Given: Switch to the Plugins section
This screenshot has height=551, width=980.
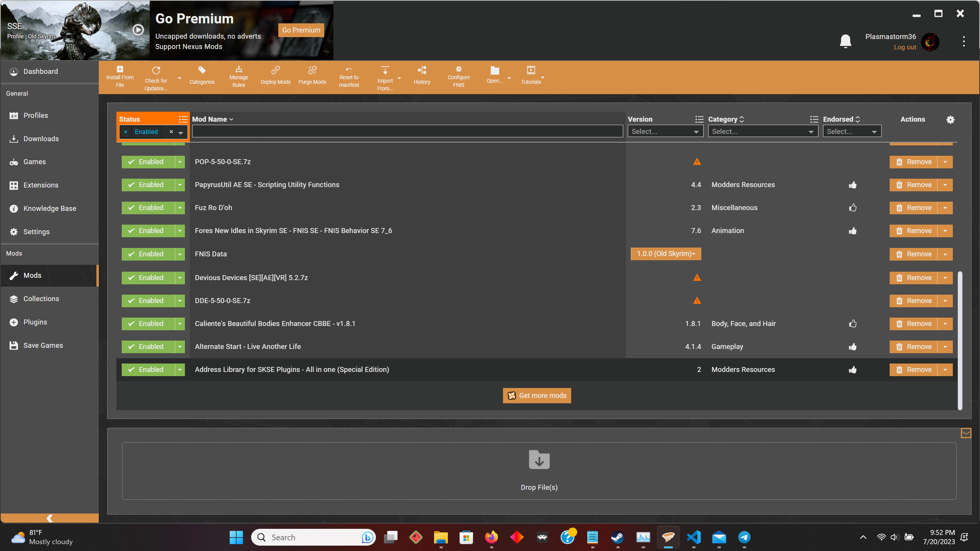Looking at the screenshot, I should tap(35, 322).
